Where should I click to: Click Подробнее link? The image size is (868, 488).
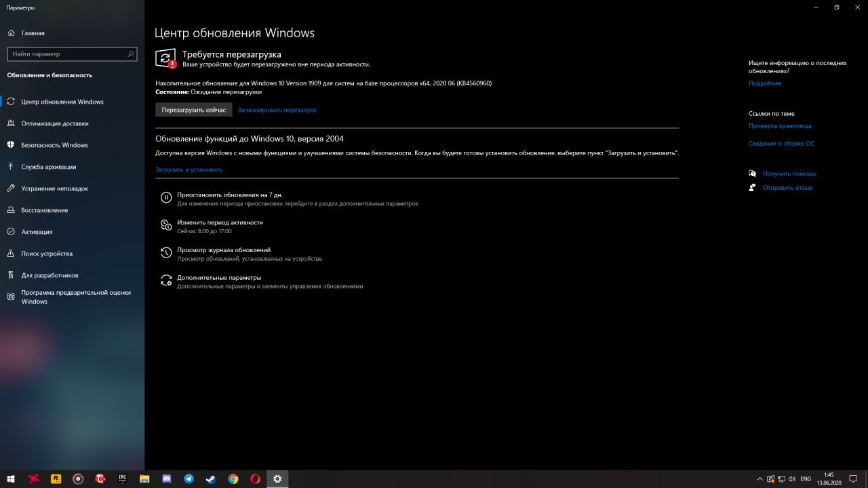(x=765, y=83)
